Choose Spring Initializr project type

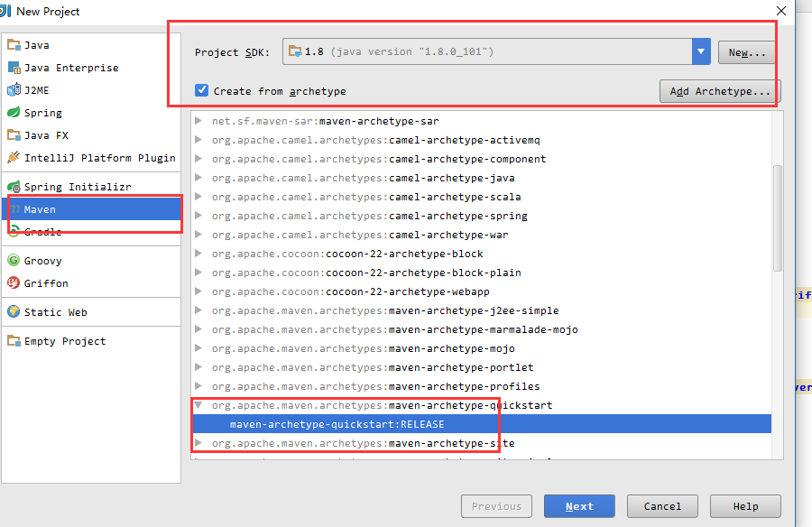coord(91,187)
